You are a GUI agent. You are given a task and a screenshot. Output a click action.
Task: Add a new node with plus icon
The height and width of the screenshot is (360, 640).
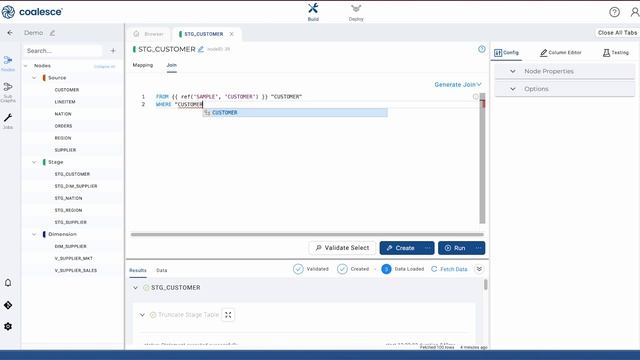pos(113,51)
